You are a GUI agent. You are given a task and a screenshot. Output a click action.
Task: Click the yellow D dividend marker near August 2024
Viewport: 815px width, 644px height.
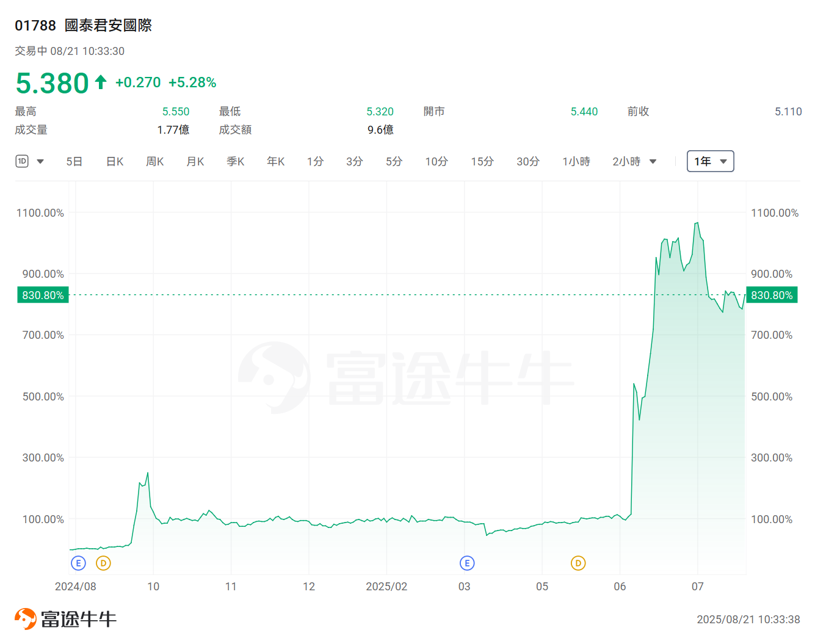[x=103, y=563]
